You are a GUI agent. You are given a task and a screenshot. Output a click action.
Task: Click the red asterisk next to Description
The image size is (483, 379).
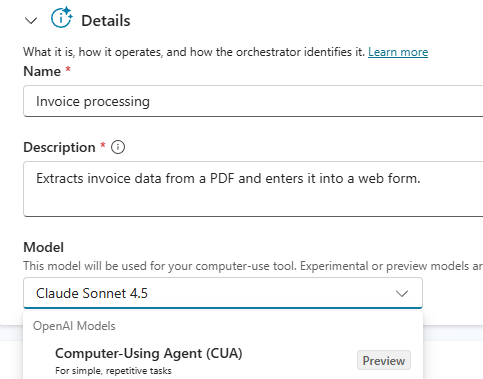[103, 145]
